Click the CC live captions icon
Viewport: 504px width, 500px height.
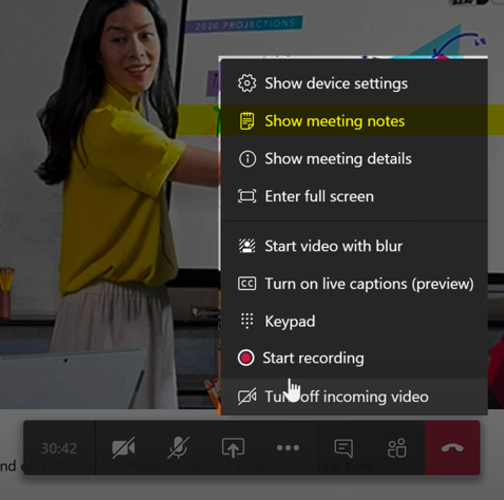(x=247, y=284)
